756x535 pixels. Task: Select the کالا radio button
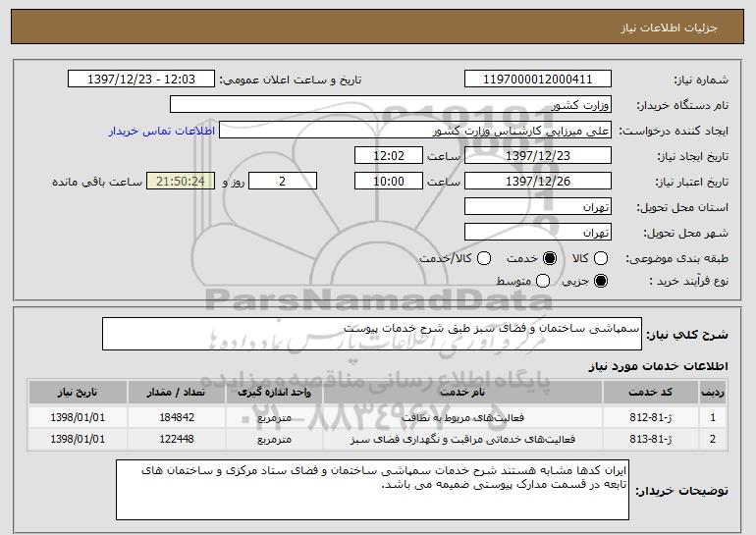(x=601, y=258)
